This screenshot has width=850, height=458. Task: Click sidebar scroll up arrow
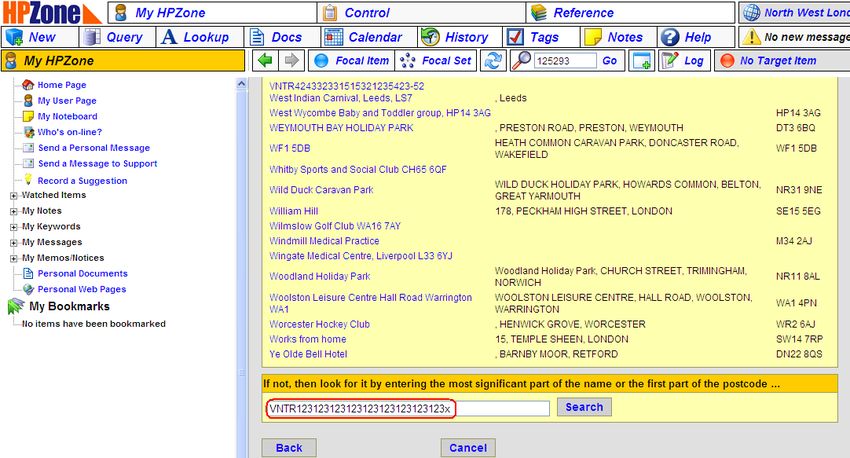click(x=241, y=84)
